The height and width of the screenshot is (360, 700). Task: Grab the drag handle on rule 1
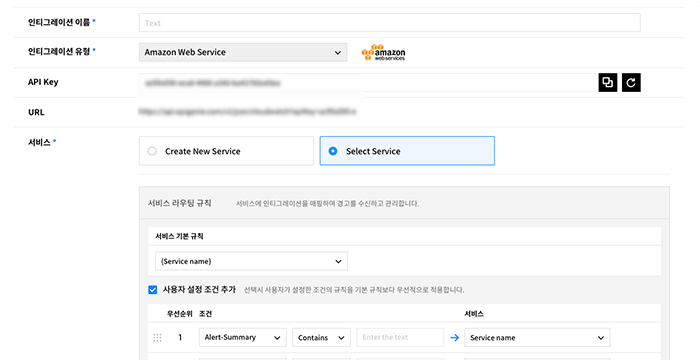157,338
